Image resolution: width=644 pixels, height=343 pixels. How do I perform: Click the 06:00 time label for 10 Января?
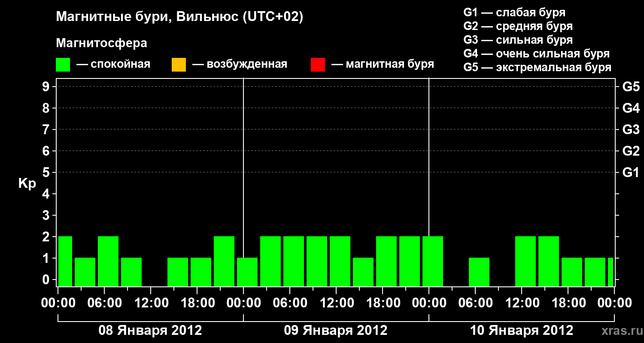(x=475, y=303)
